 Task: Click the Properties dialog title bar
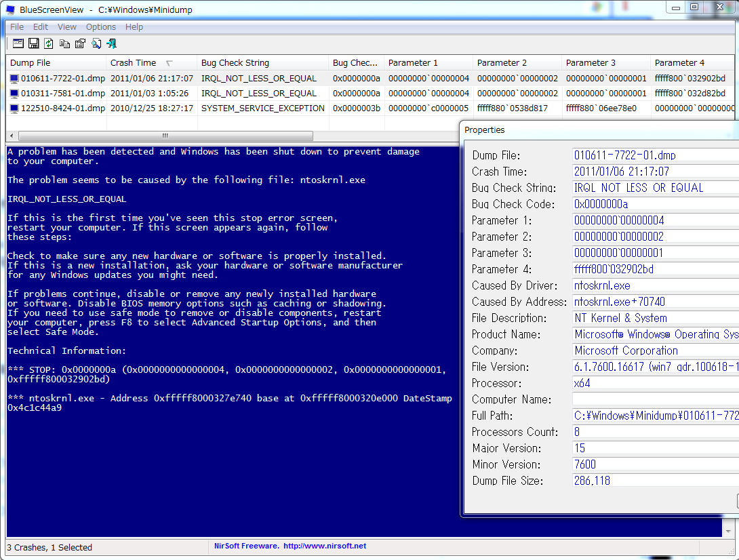(x=599, y=130)
